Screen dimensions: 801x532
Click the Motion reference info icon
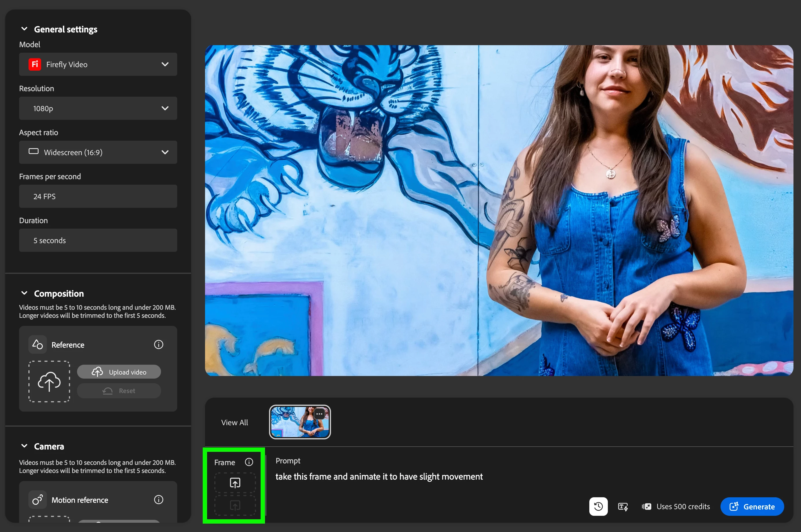(x=158, y=499)
